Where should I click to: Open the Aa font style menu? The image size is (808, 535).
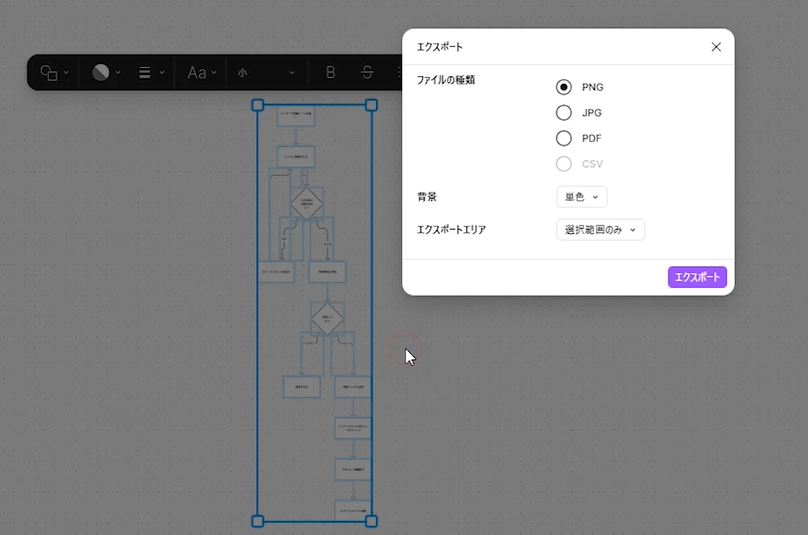[201, 72]
